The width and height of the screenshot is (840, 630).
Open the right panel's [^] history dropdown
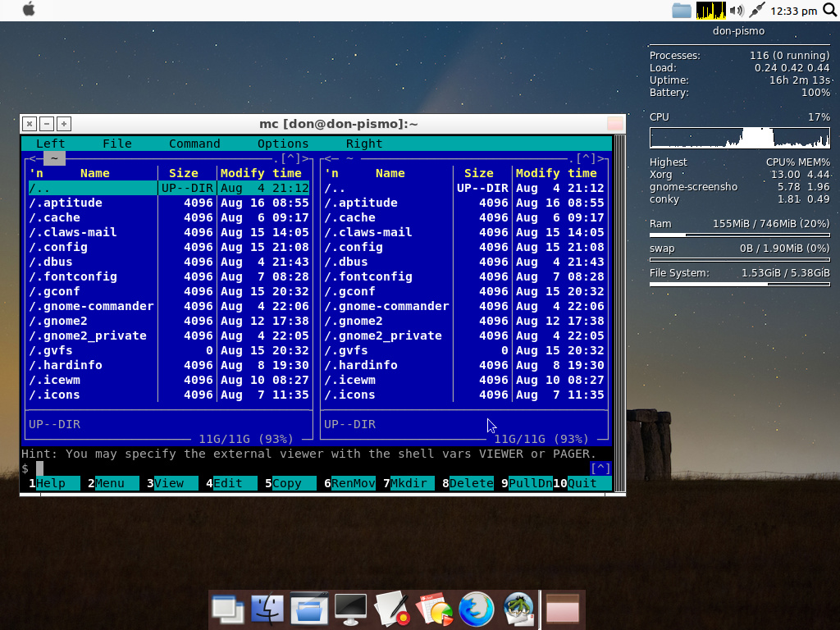point(586,158)
